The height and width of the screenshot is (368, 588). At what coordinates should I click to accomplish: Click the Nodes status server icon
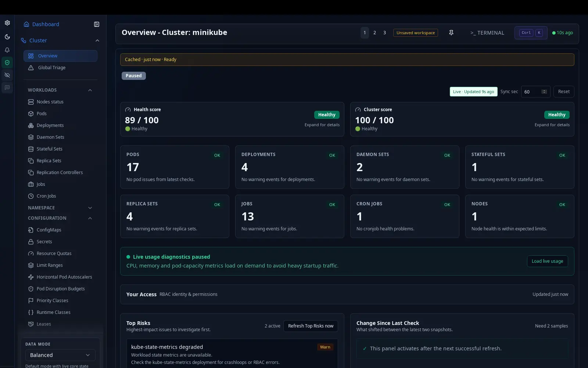(31, 102)
